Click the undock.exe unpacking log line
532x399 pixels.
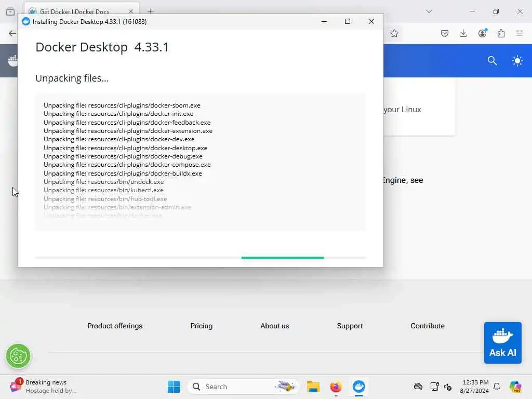pyautogui.click(x=103, y=181)
